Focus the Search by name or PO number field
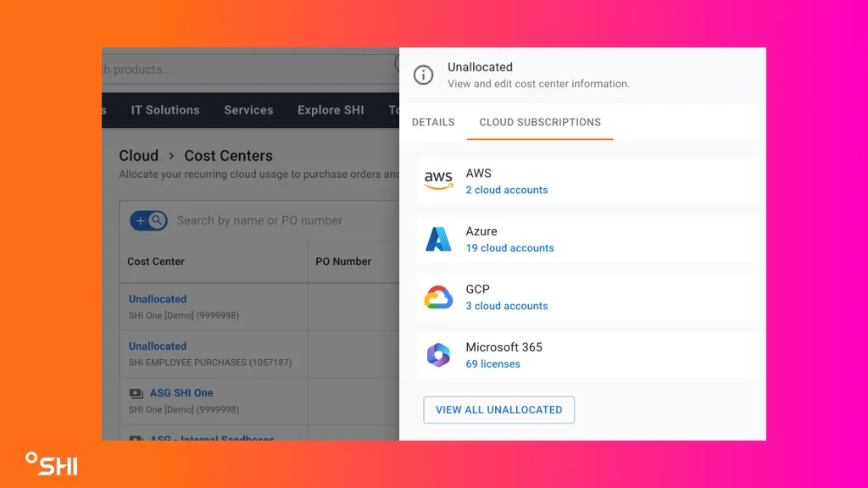This screenshot has width=868, height=488. (259, 221)
